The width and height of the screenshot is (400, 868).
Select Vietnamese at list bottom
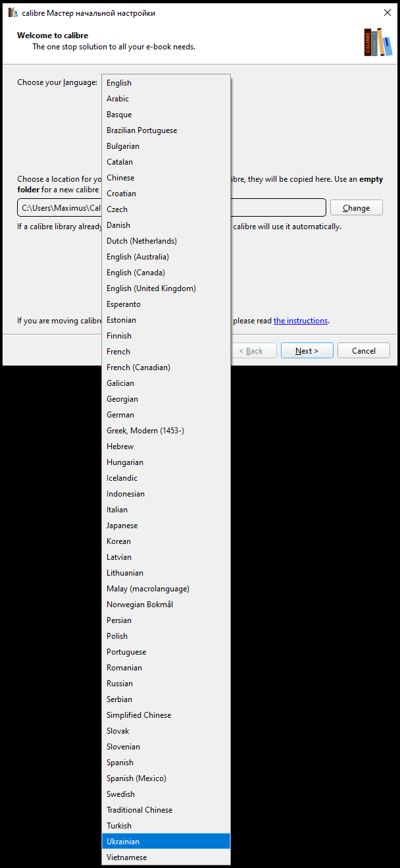[166, 857]
